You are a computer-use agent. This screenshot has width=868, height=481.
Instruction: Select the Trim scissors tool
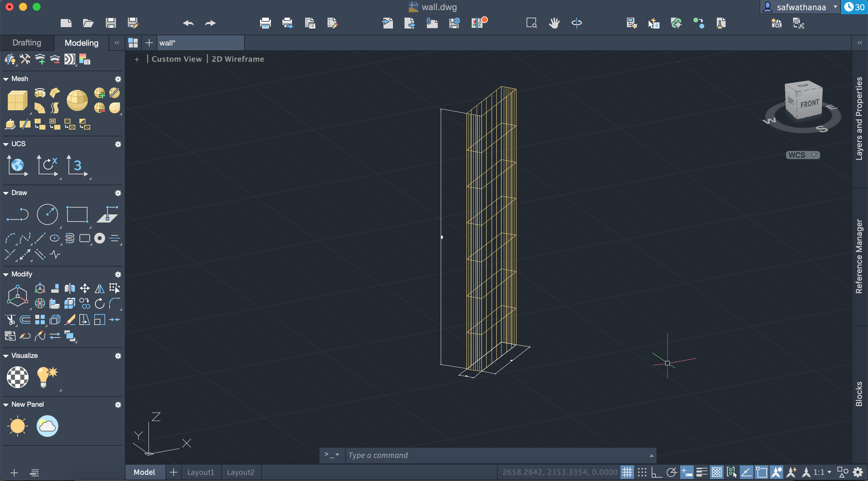[x=10, y=320]
